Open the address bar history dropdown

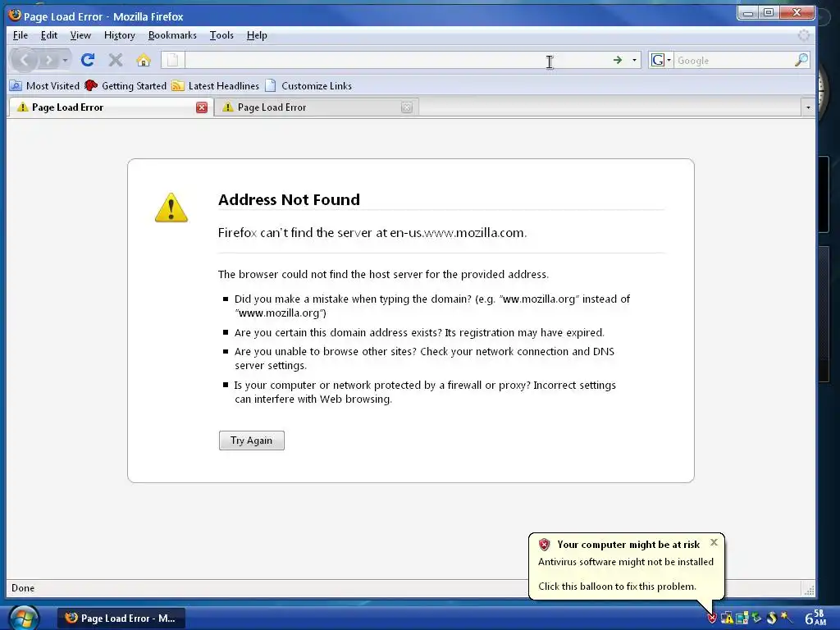tap(634, 60)
